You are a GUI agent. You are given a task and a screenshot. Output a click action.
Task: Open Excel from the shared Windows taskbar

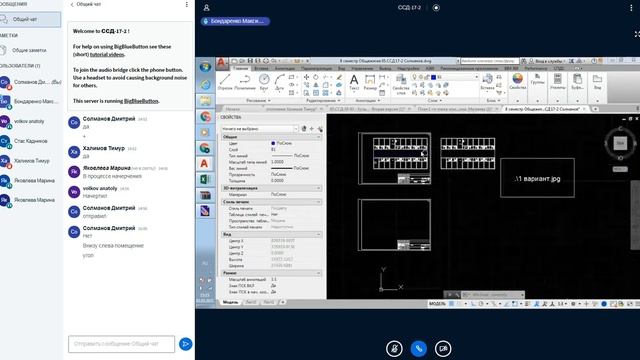point(205,180)
